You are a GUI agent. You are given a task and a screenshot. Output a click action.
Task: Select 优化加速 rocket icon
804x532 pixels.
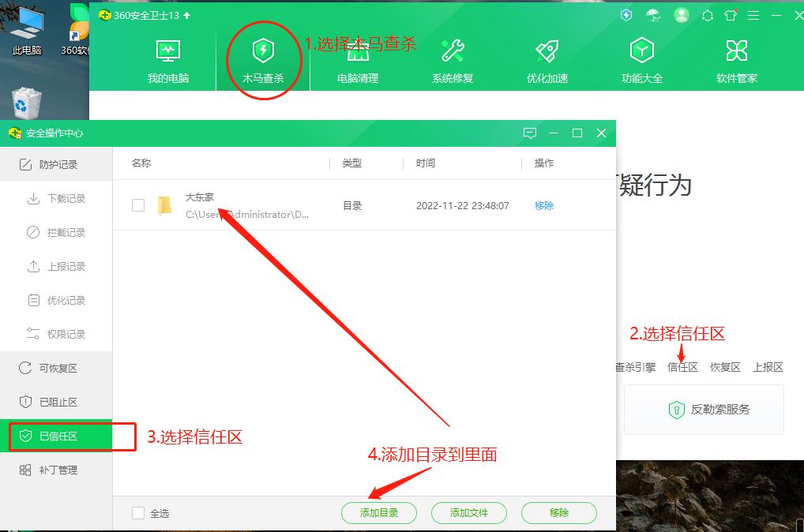click(547, 52)
